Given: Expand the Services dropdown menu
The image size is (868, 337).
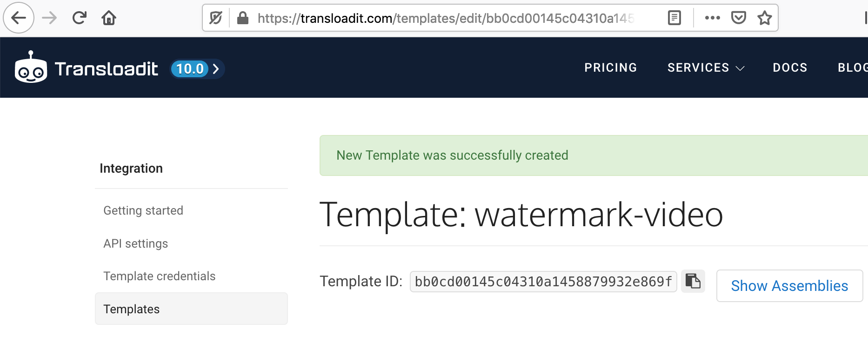Looking at the screenshot, I should (x=706, y=68).
